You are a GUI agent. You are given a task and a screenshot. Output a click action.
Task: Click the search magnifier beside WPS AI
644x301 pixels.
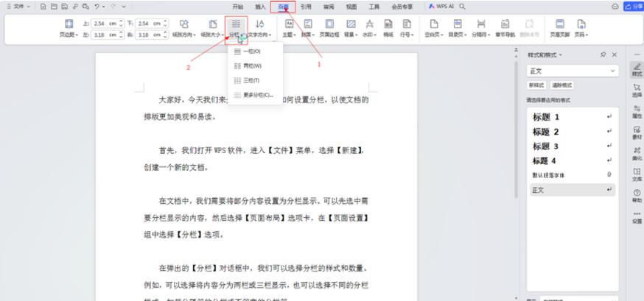coord(463,7)
